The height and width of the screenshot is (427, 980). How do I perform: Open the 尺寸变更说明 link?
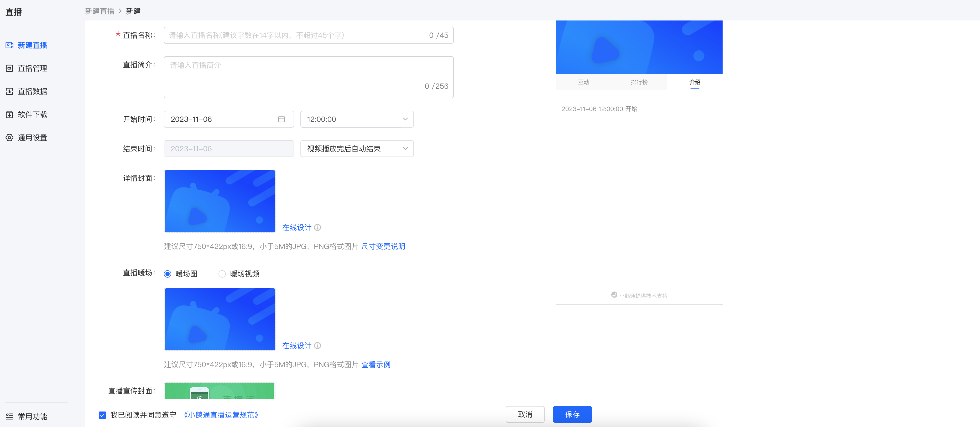coord(383,247)
